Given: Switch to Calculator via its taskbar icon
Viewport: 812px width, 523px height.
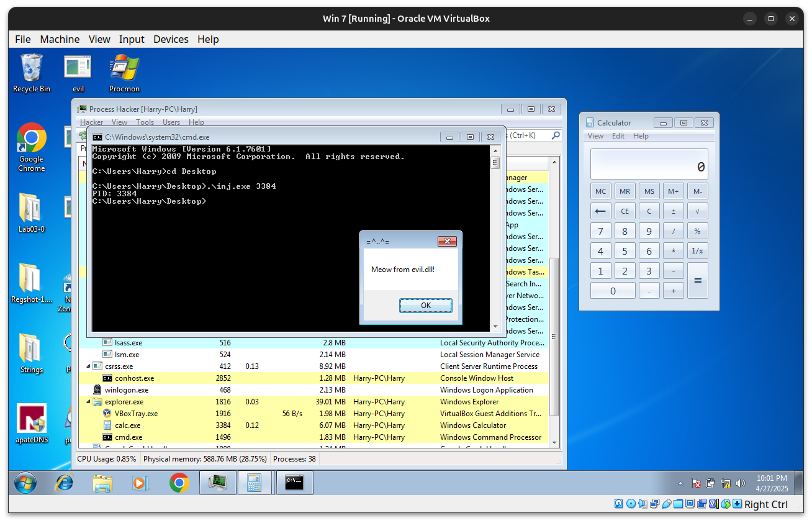Looking at the screenshot, I should click(x=256, y=483).
